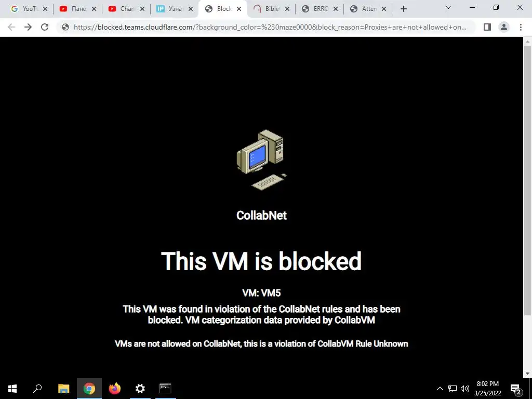532x399 pixels.
Task: Adjust the volume speaker icon
Action: [465, 389]
